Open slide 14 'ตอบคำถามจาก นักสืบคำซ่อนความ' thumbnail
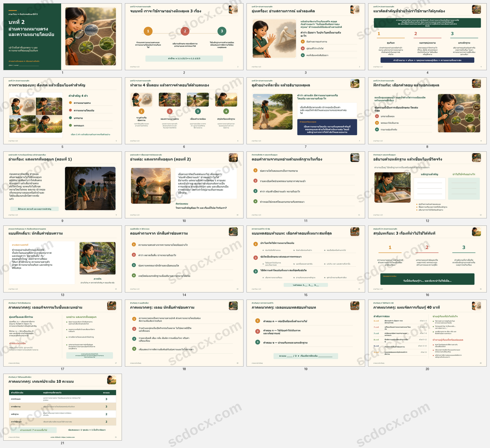 pyautogui.click(x=184, y=259)
